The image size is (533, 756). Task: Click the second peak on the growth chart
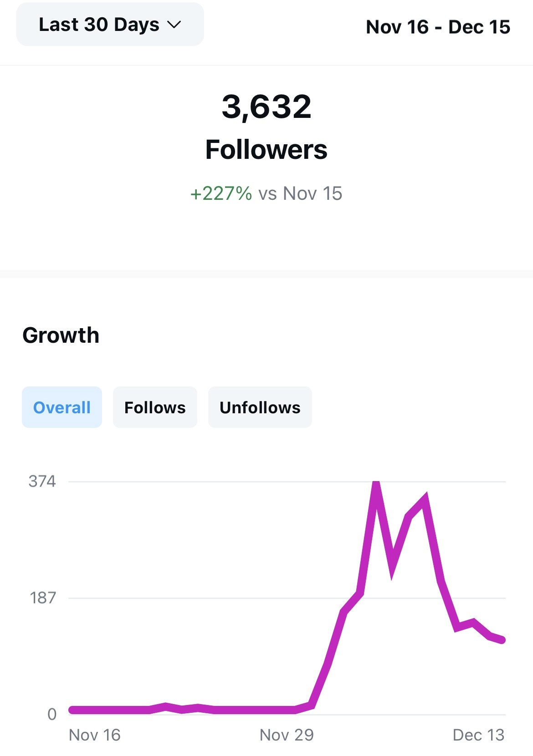pyautogui.click(x=425, y=498)
